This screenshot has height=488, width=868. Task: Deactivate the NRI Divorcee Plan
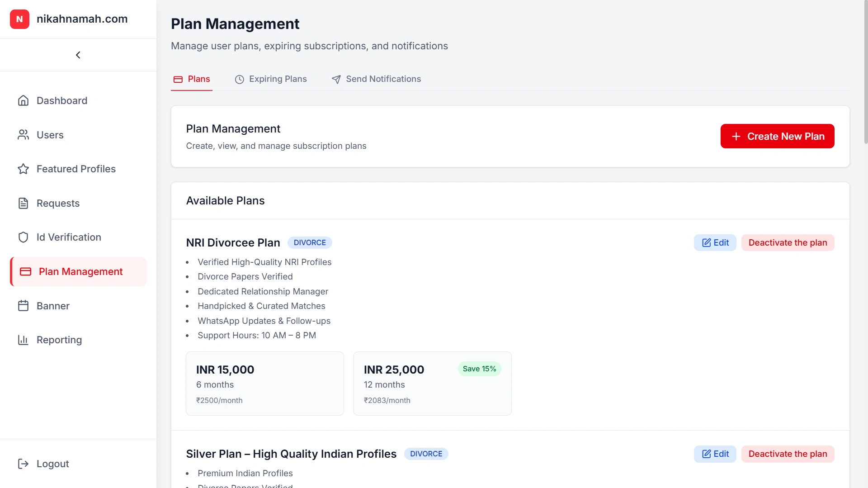point(788,242)
